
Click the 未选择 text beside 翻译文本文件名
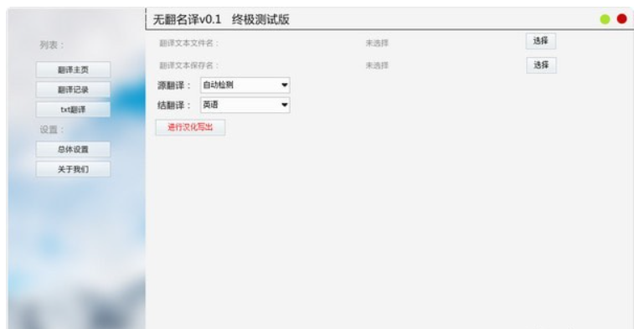(377, 44)
